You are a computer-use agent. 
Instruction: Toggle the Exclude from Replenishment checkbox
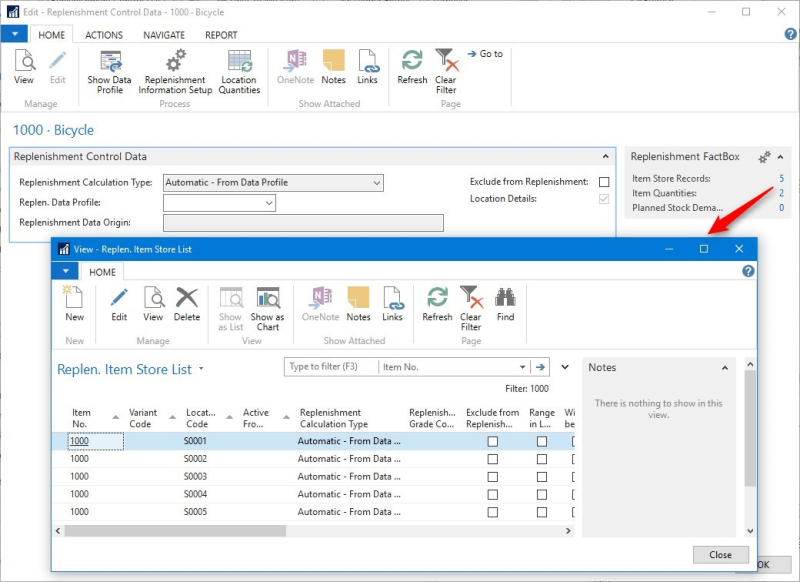[x=604, y=182]
